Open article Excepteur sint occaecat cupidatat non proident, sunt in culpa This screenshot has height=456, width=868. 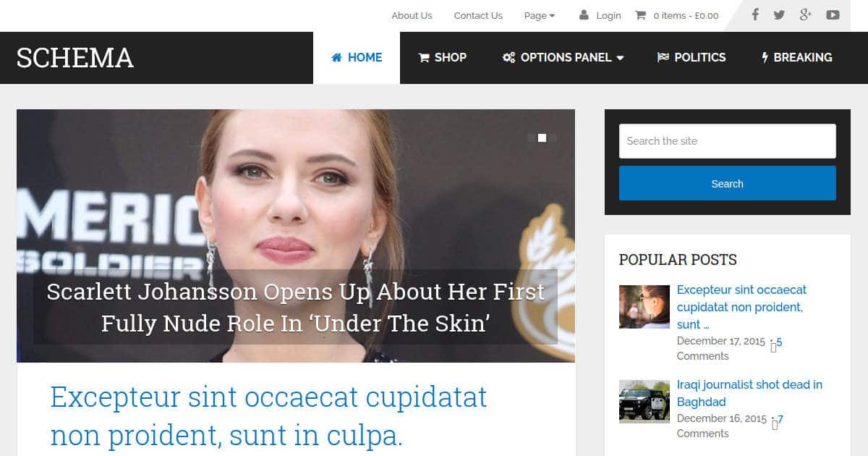click(268, 416)
